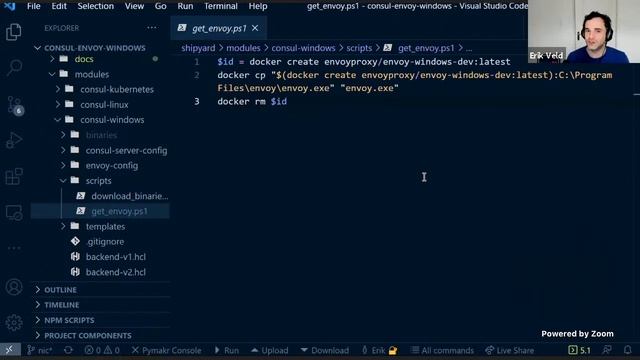Place cursor on line 3 docker rm $id
Screen dimensions: 640x360
252,102
